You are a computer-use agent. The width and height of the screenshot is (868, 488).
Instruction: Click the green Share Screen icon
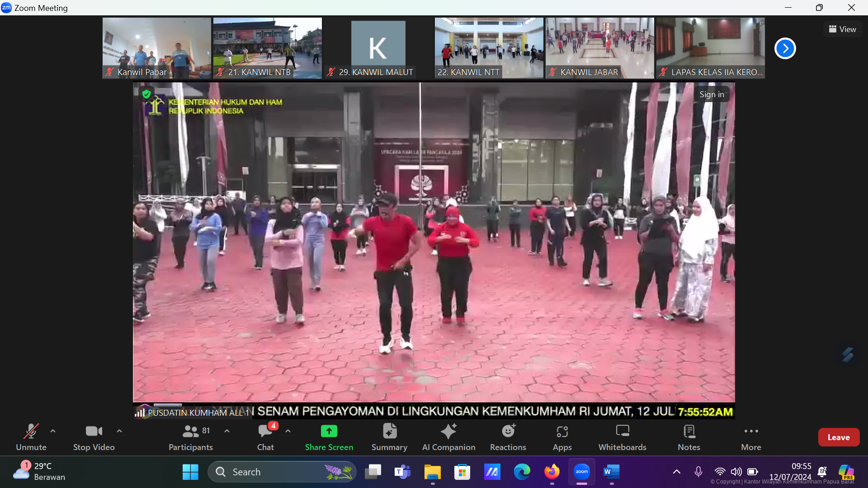pos(329,432)
